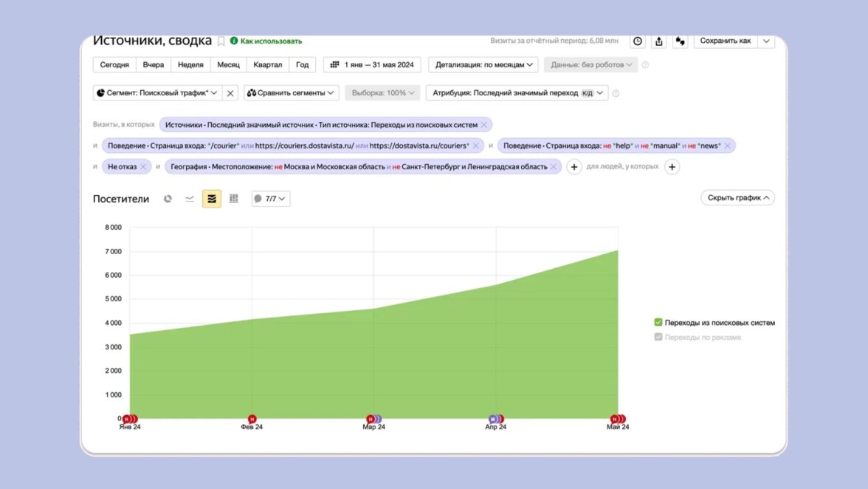Bookmark the report with the flag icon

tap(221, 41)
